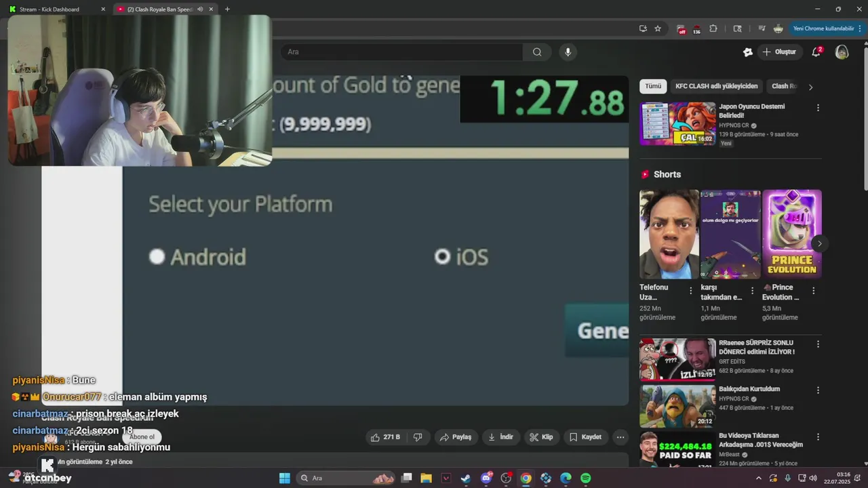This screenshot has height=488, width=868.
Task: Click the YouTube search magnifier button
Action: tap(537, 52)
